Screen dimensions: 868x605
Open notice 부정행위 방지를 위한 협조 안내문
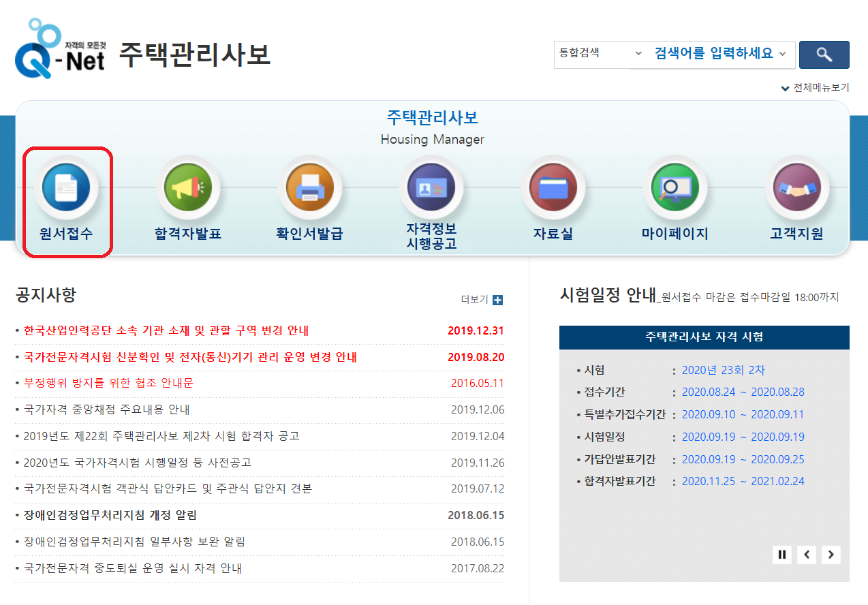108,383
